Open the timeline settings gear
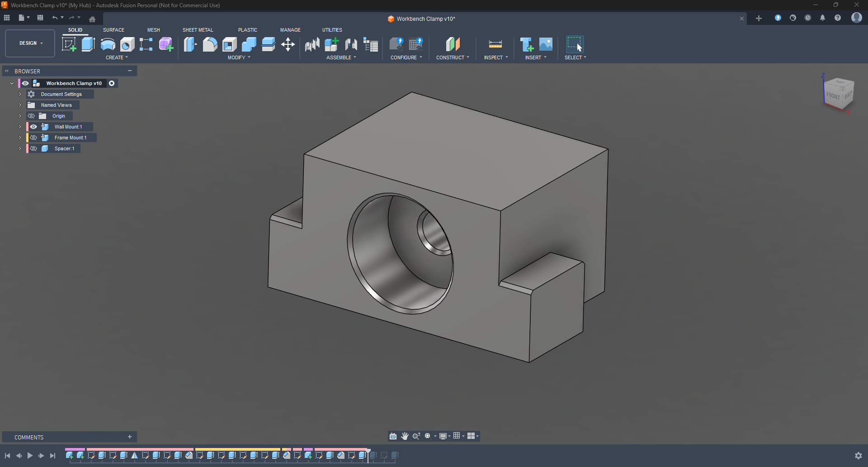The height and width of the screenshot is (467, 868). [x=858, y=456]
